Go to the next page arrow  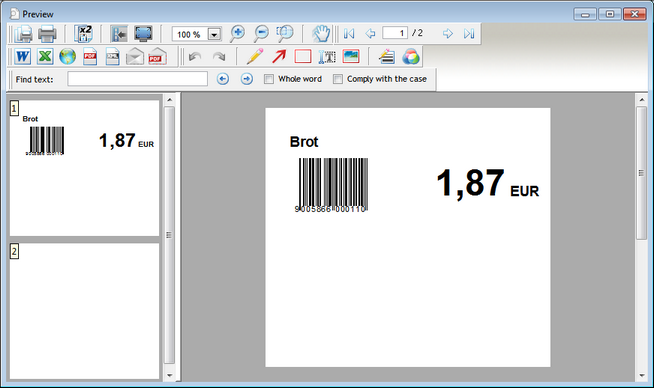448,33
